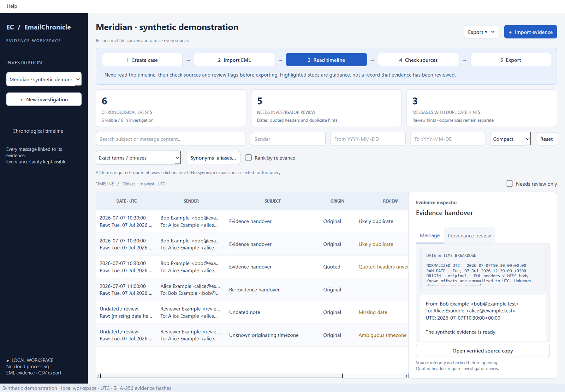The width and height of the screenshot is (565, 392).
Task: Focus the To date field
Action: point(448,139)
